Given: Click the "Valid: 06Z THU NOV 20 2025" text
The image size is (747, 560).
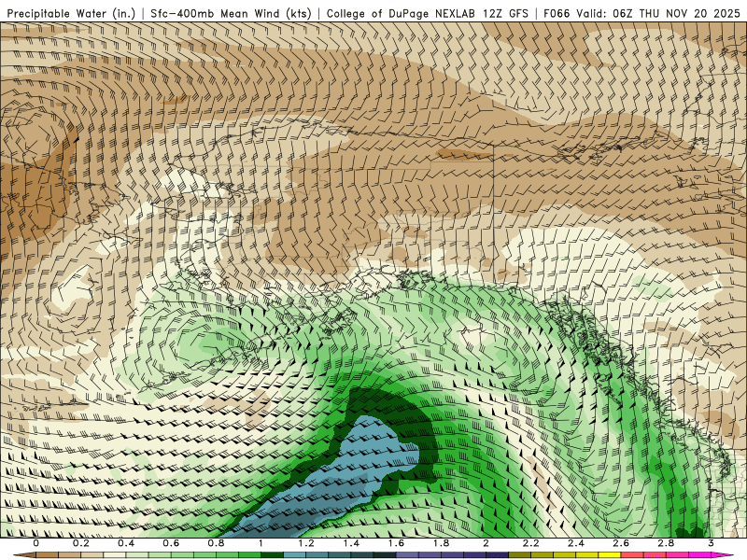Looking at the screenshot, I should [658, 13].
